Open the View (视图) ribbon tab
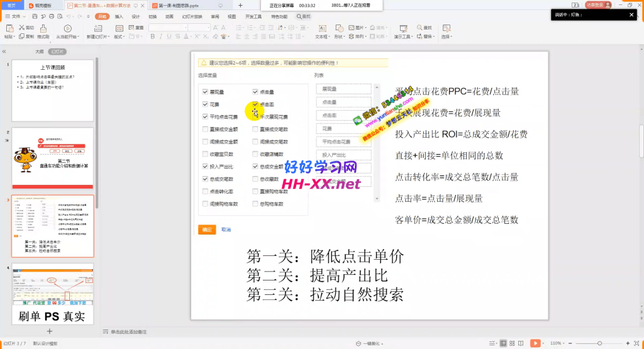This screenshot has width=644, height=349. click(231, 17)
